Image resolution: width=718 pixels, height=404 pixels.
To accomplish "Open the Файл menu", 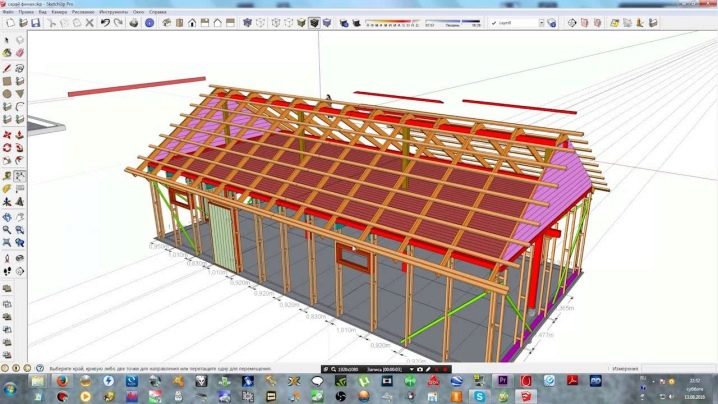I will 9,10.
